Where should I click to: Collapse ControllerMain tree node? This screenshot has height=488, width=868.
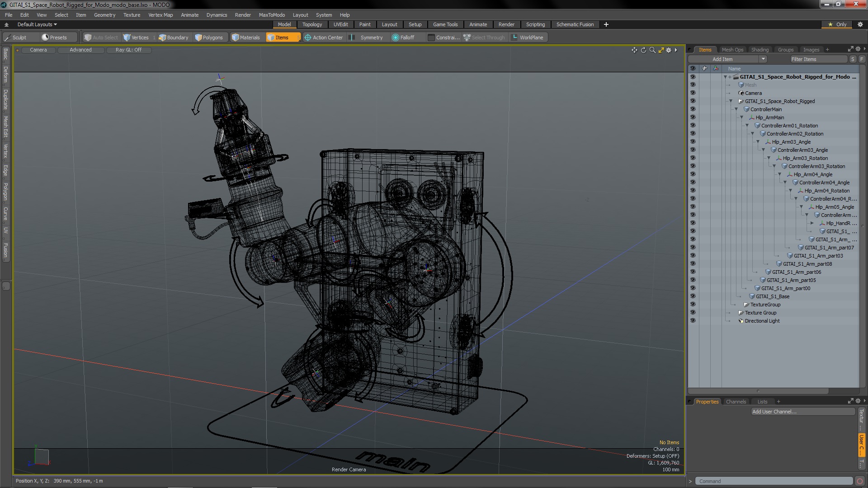(x=736, y=109)
